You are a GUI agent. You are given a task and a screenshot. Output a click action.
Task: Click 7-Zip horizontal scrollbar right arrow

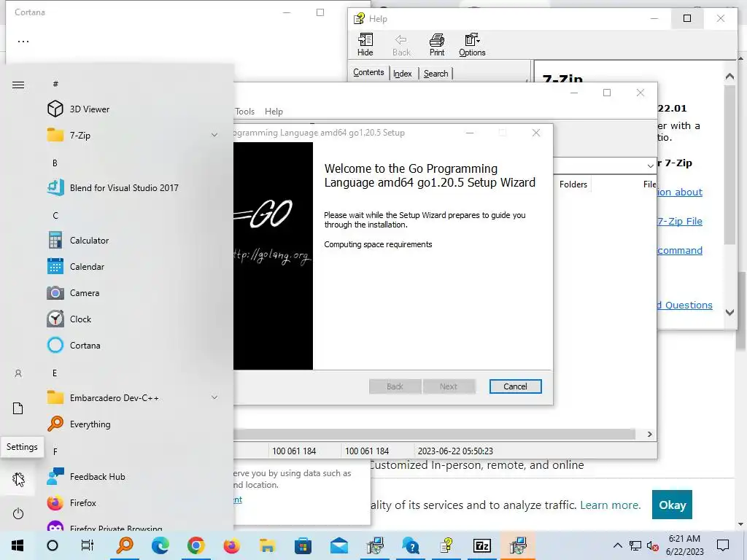pos(650,435)
